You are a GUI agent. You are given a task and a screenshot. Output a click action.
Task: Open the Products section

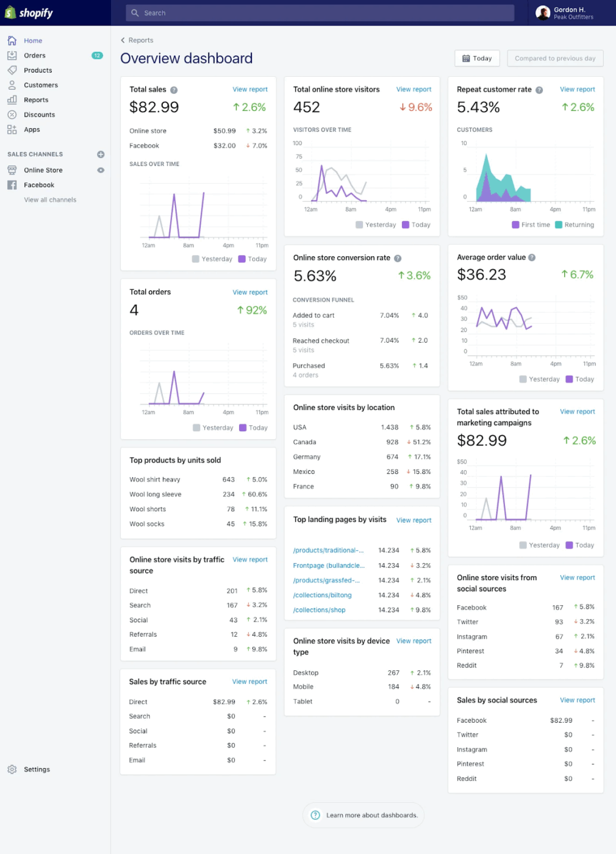[x=37, y=70]
